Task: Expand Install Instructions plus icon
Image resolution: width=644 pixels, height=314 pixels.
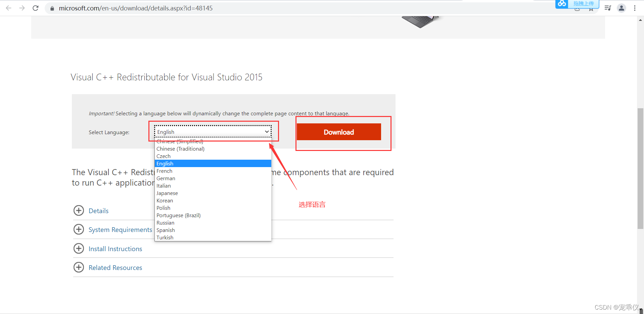Action: (79, 248)
